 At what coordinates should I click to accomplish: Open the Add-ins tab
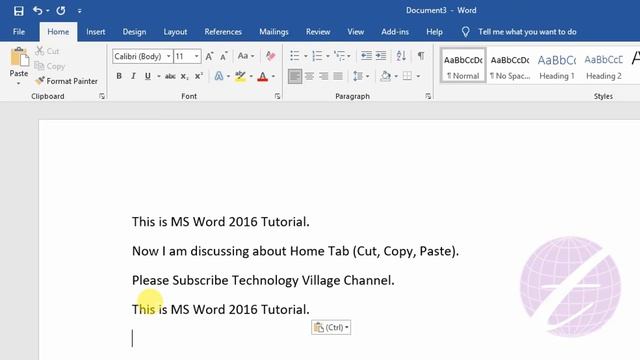point(395,32)
